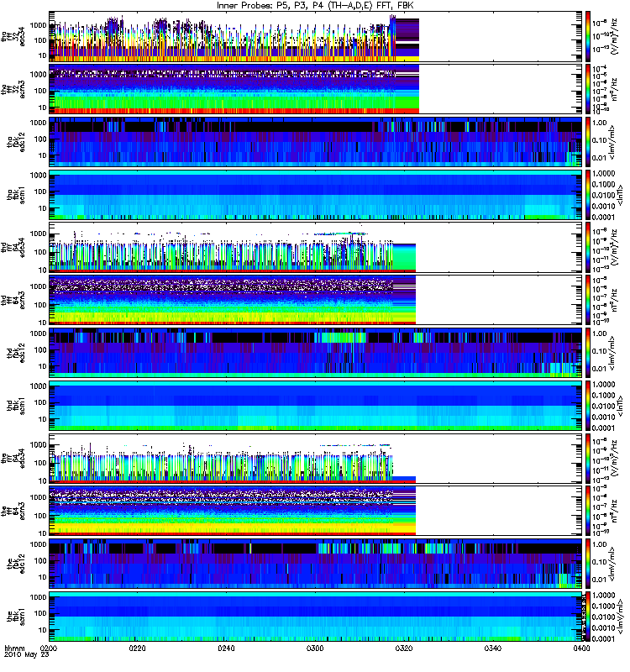This screenshot has height=672, width=630.
Task: Select the tha fbk edc12 spectrogram panel
Action: tap(316, 142)
